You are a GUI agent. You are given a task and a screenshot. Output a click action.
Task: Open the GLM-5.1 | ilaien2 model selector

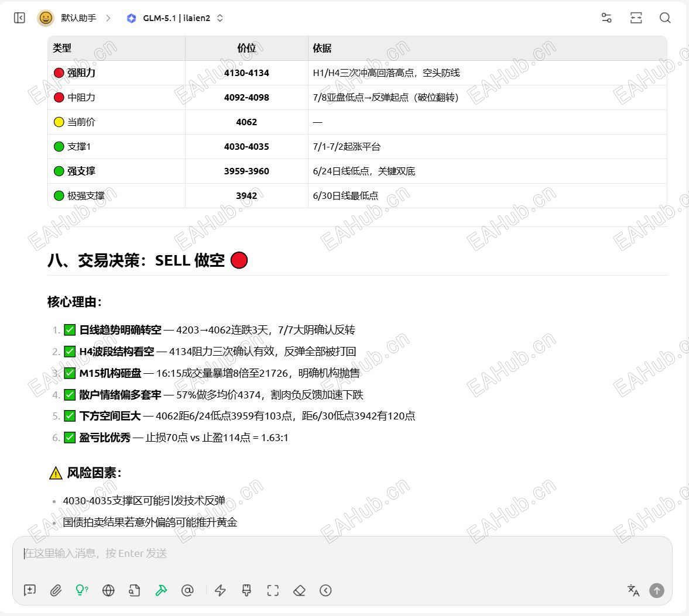click(176, 18)
